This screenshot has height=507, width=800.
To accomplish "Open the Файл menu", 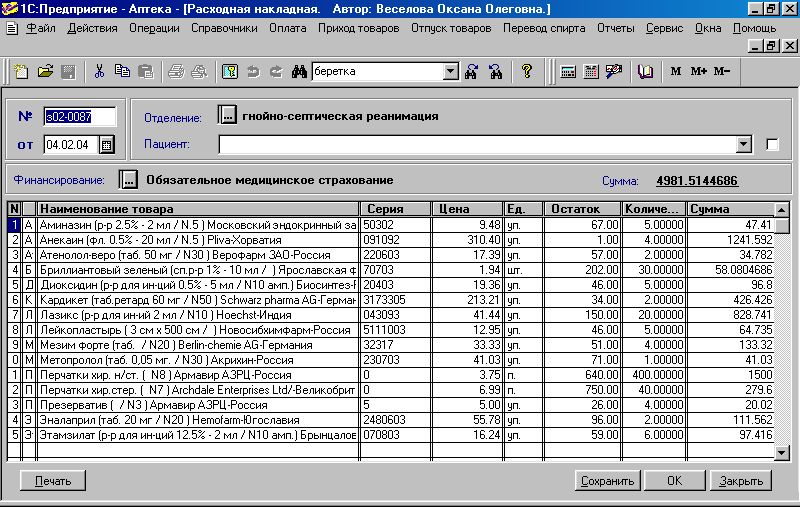I will 41,28.
